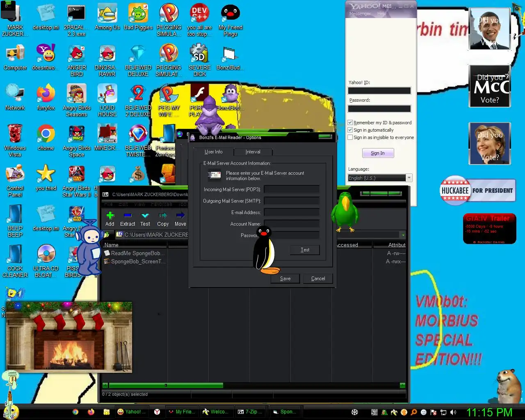Toggle Sign in automatically checkbox
Screen dimensions: 525x420
[350, 130]
